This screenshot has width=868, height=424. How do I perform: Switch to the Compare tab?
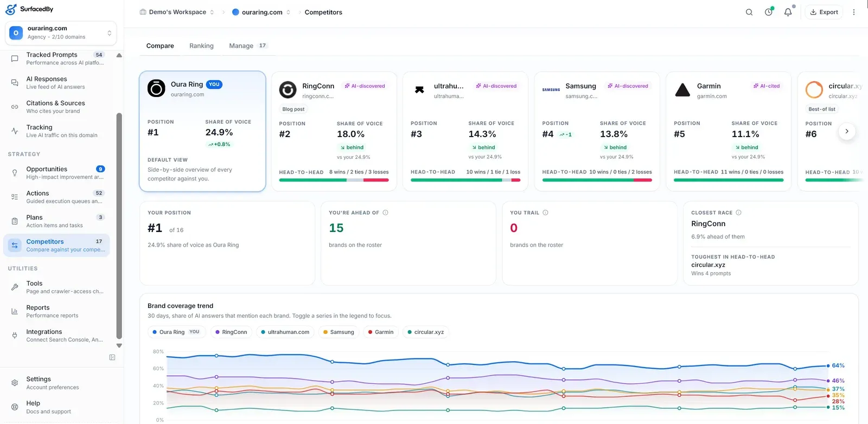[160, 46]
